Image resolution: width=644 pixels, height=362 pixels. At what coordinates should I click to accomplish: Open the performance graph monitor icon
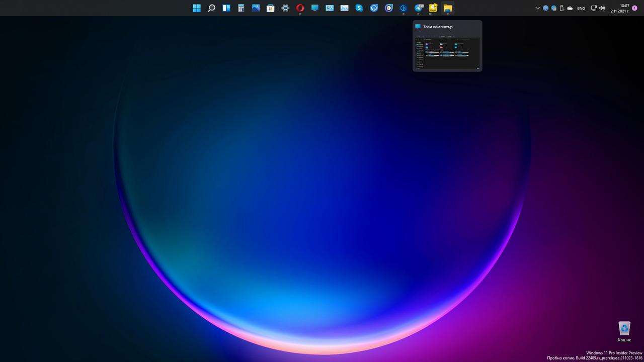pos(344,8)
